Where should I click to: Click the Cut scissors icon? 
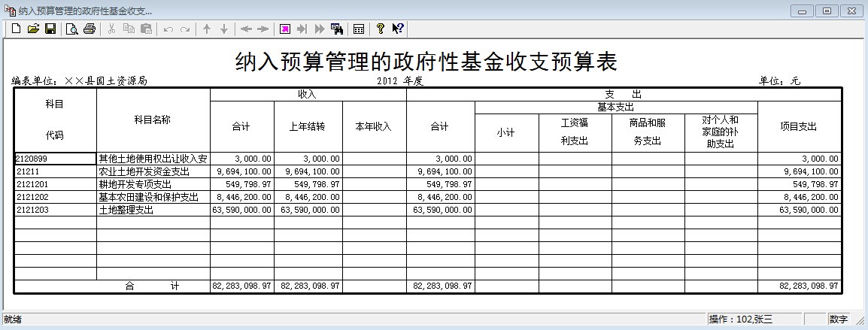(x=111, y=29)
